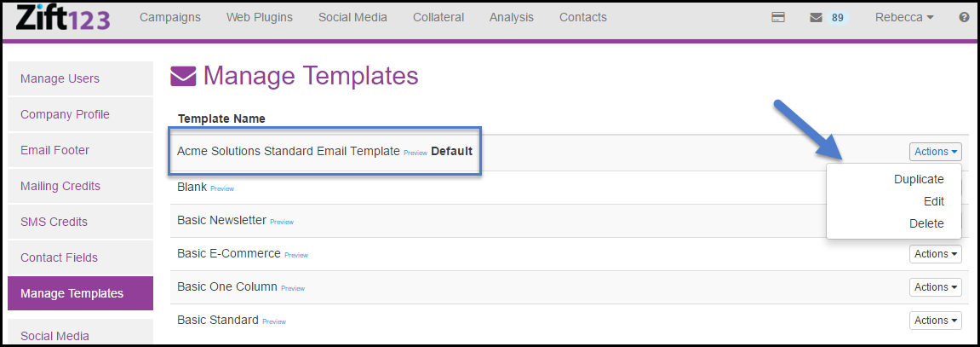This screenshot has height=347, width=980.
Task: Choose Delete from the Actions menu
Action: click(x=926, y=223)
